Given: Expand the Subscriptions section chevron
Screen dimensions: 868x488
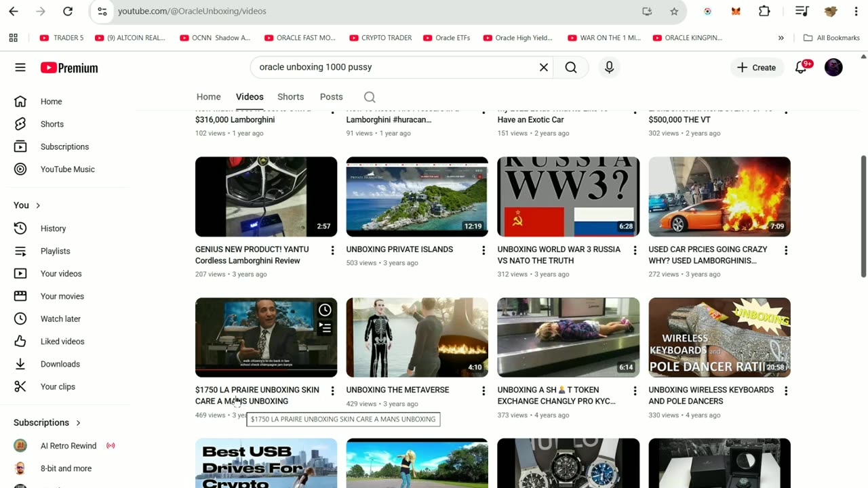Looking at the screenshot, I should (78, 423).
